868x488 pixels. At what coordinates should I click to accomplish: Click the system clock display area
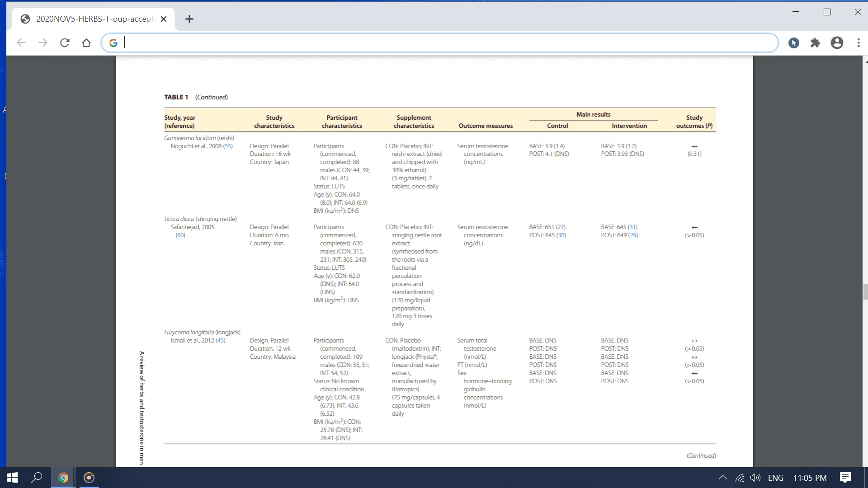coord(810,477)
